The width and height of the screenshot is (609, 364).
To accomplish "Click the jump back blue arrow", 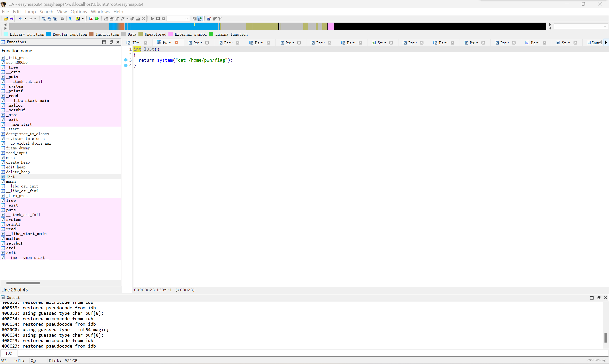I will 21,19.
